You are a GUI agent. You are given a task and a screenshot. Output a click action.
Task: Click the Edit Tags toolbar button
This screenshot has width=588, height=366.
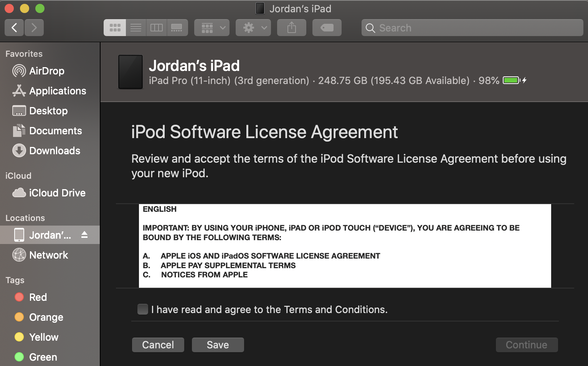click(x=327, y=28)
